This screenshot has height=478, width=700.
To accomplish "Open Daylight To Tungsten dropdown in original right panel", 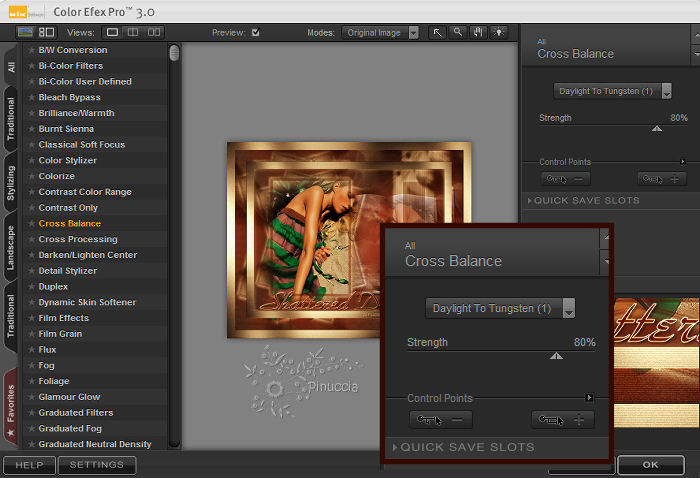I will coord(612,91).
